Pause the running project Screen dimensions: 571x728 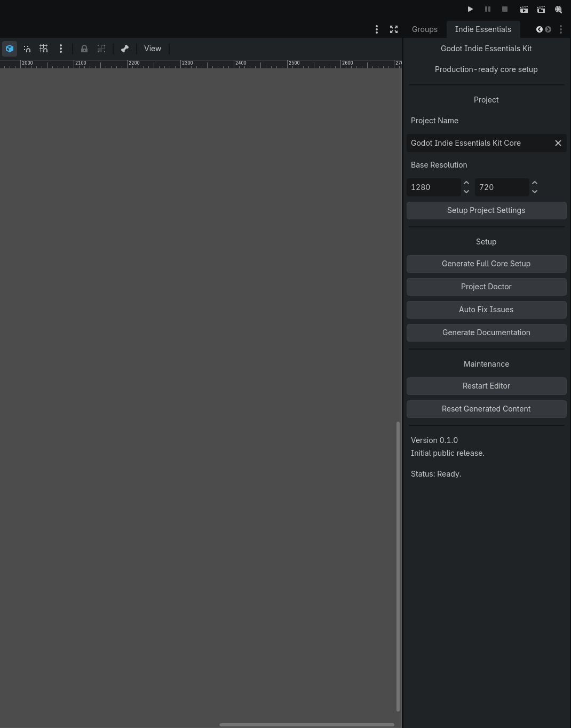point(487,9)
